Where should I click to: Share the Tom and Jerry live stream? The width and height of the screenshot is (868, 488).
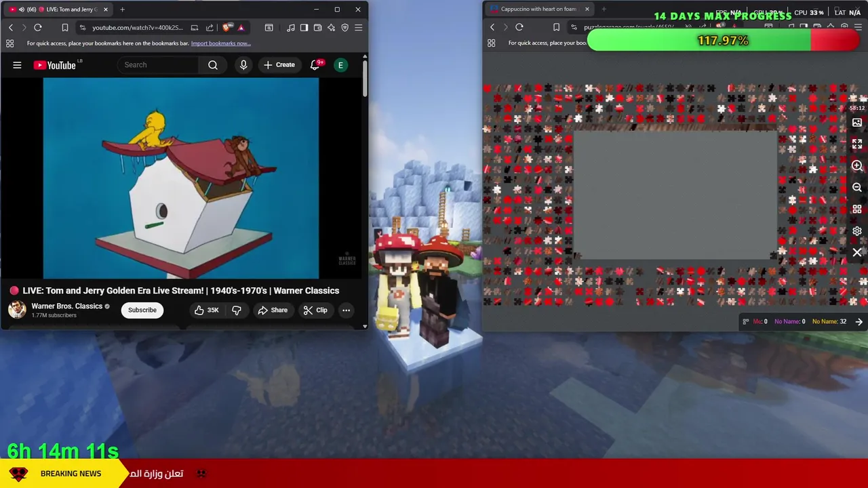tap(273, 310)
